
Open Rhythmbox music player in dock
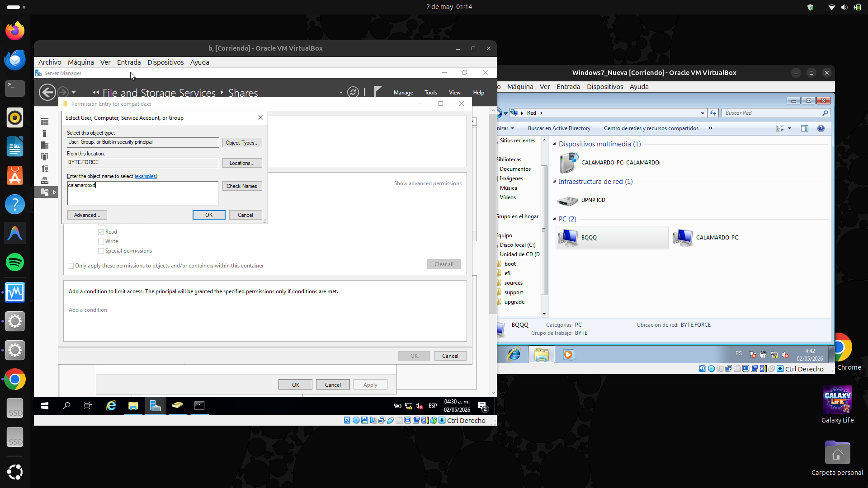pyautogui.click(x=15, y=117)
